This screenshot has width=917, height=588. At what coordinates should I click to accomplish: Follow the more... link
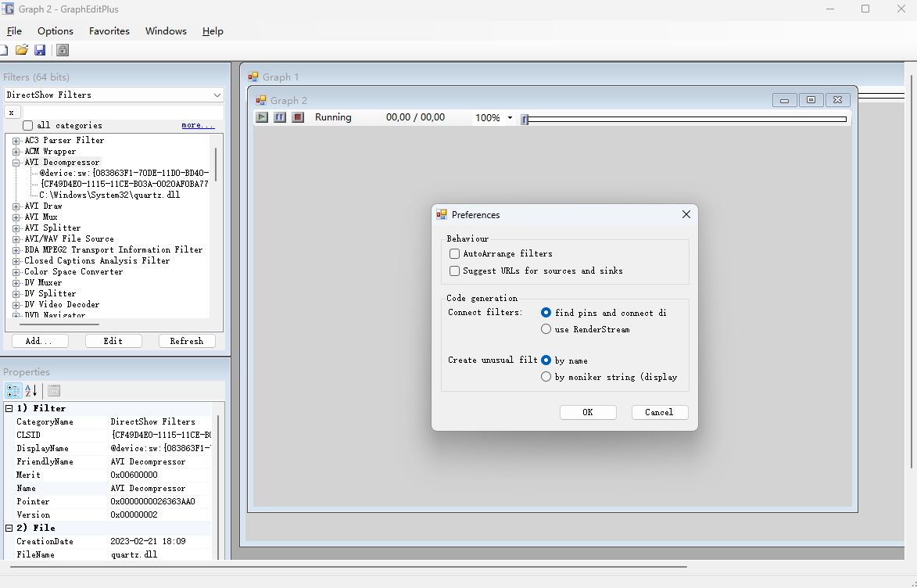click(x=198, y=125)
